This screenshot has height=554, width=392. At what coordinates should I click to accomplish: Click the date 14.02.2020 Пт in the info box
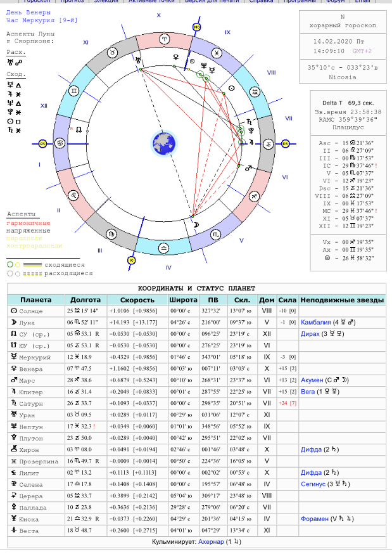click(339, 41)
